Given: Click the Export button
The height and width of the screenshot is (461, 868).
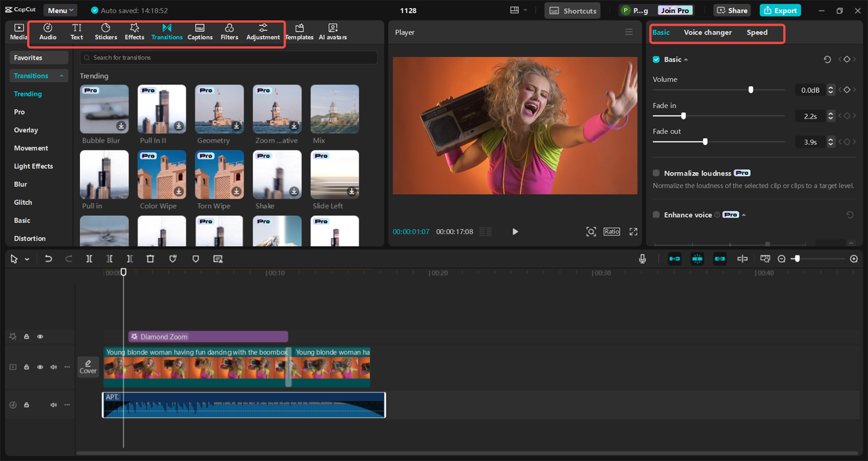Looking at the screenshot, I should click(x=780, y=11).
